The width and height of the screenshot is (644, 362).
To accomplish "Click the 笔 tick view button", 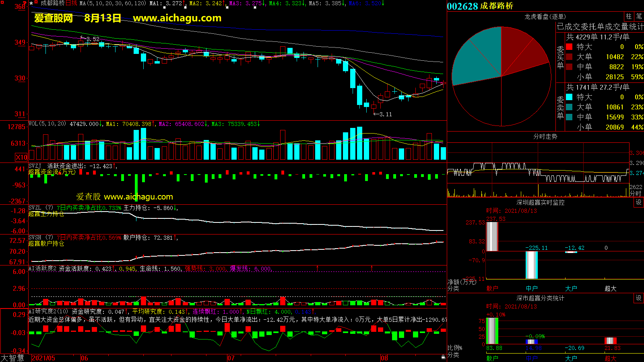I will (x=639, y=16).
